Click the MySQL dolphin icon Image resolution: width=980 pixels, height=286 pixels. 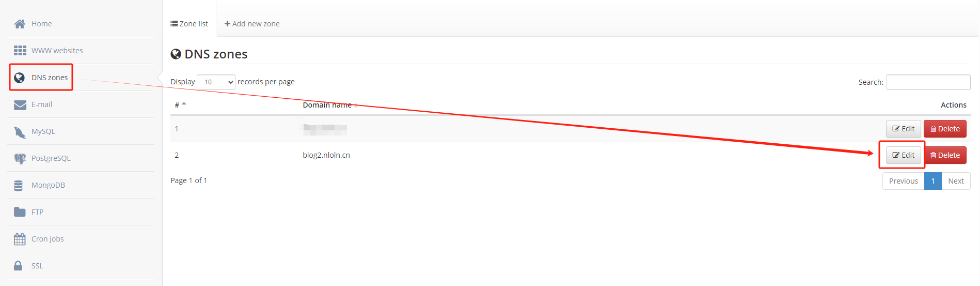tap(20, 132)
